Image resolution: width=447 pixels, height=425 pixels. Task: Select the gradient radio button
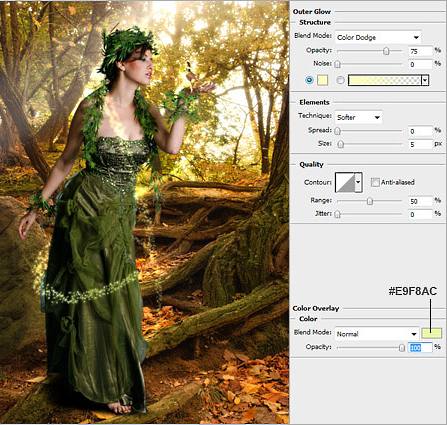[x=340, y=80]
